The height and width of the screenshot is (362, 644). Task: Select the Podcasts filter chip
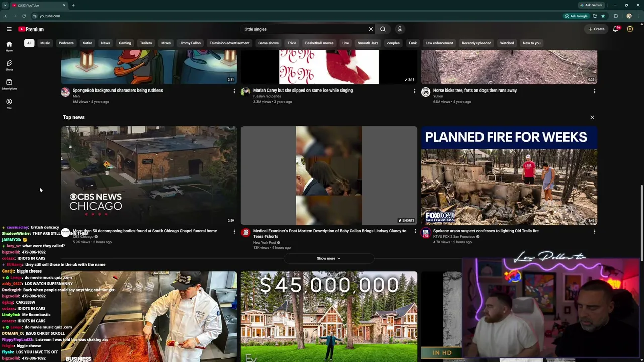tap(66, 43)
